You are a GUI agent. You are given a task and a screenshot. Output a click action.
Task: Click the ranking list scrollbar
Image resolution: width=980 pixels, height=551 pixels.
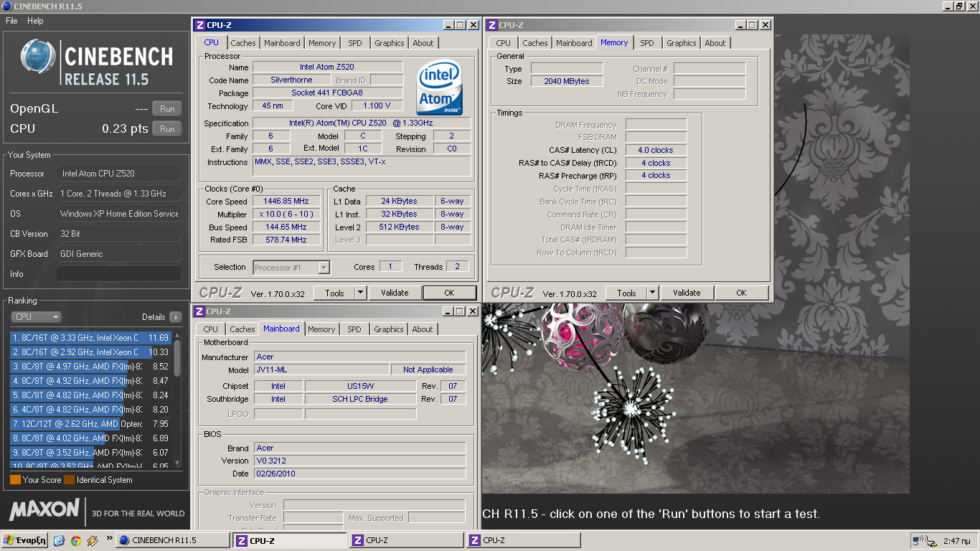point(177,399)
